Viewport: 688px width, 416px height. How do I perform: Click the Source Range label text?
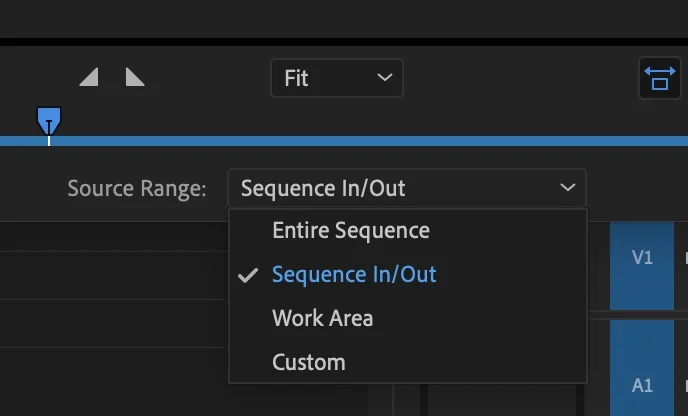tap(137, 188)
